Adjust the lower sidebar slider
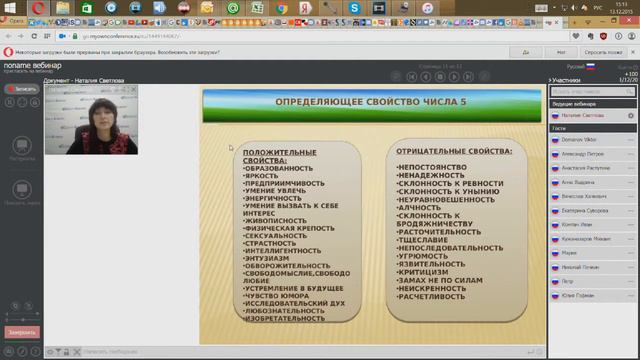 (x=22, y=319)
